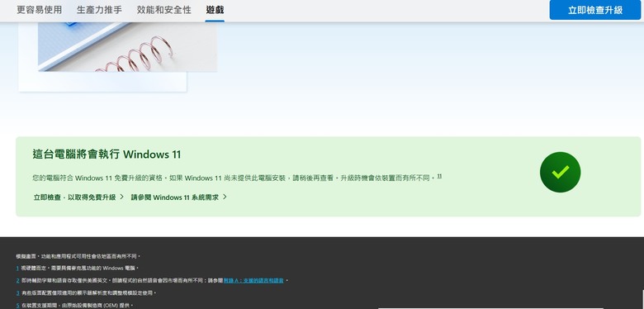Click the text 您的電腦符合 Windows 11 免費升級的資格
This screenshot has height=309, width=644.
(98, 178)
